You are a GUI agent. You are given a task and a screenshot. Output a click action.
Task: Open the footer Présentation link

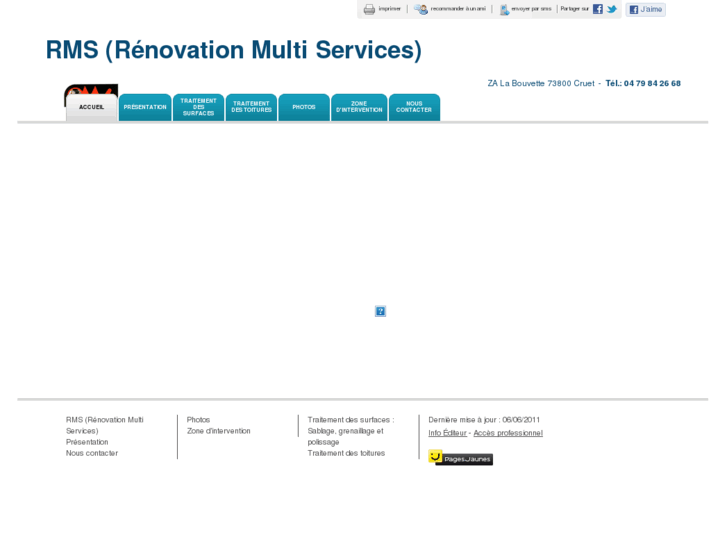pos(87,442)
